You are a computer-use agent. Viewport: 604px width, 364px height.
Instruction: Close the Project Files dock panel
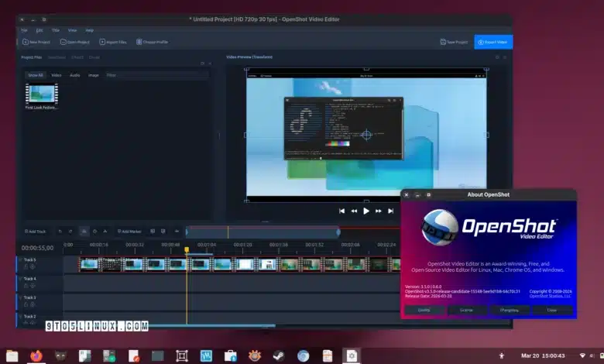coord(210,64)
